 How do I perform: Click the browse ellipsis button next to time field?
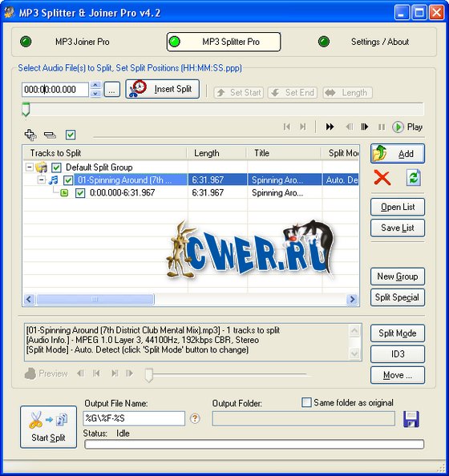(x=111, y=90)
